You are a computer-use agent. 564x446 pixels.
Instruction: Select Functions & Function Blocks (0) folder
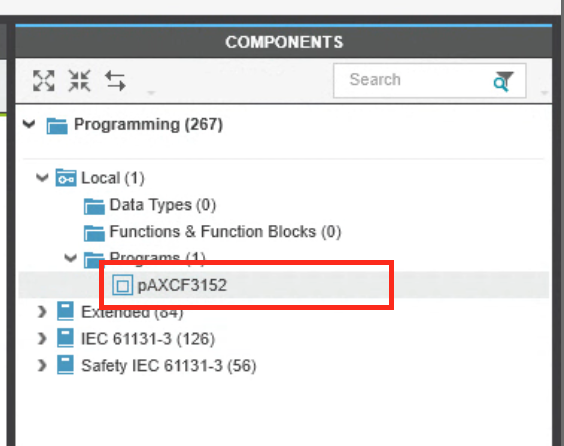(x=213, y=232)
